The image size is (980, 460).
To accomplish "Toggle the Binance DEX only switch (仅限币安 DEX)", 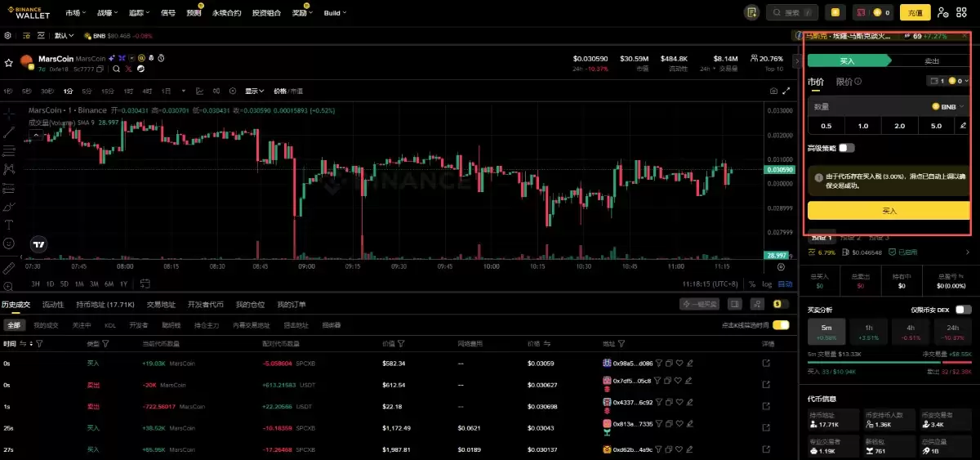I will pos(964,310).
